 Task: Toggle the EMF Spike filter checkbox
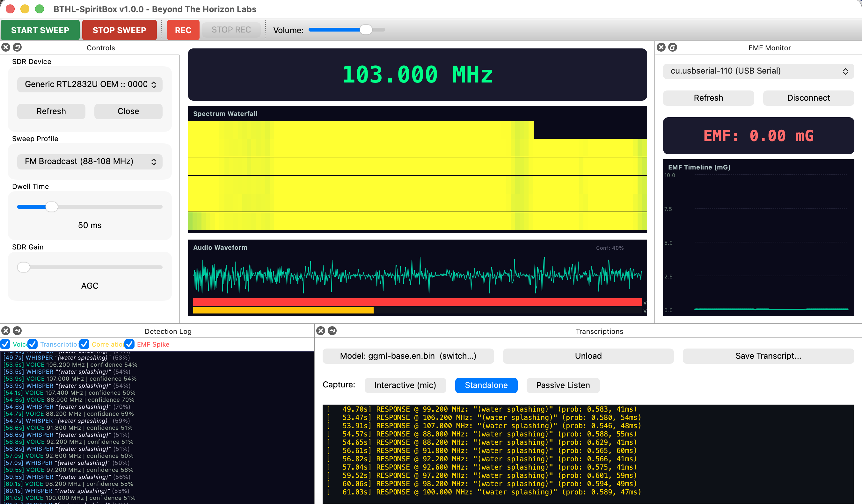[129, 344]
